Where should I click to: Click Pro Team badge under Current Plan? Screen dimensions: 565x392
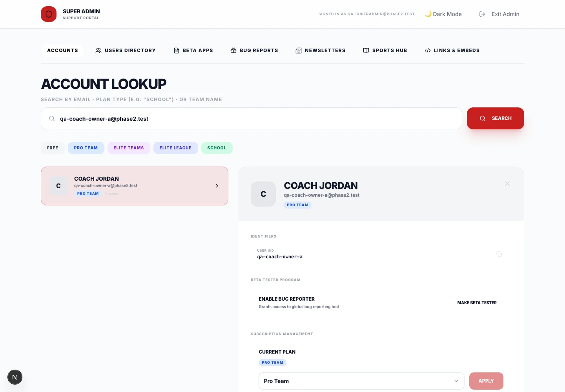pos(273,363)
